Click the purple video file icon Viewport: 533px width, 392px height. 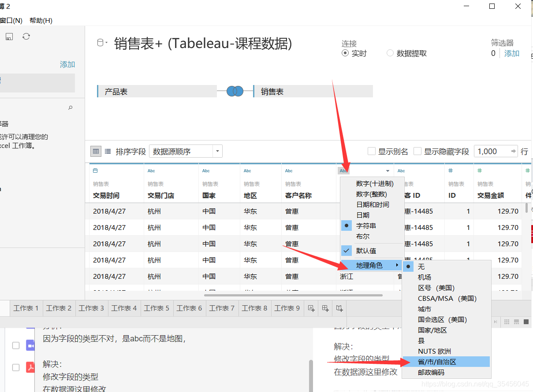[x=30, y=345]
